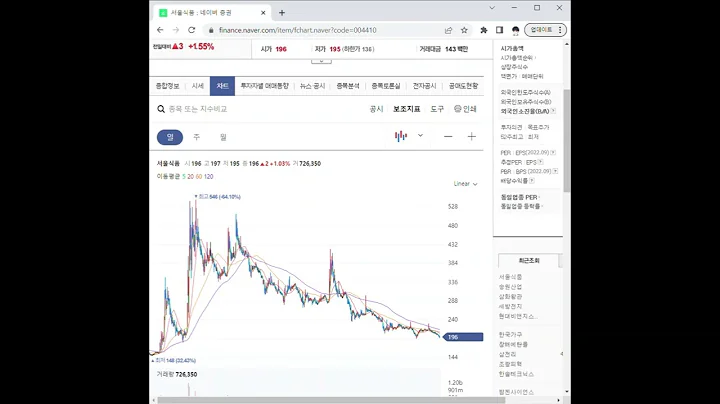Select the 월 monthly period toggle
This screenshot has height=404, width=720.
[223, 137]
